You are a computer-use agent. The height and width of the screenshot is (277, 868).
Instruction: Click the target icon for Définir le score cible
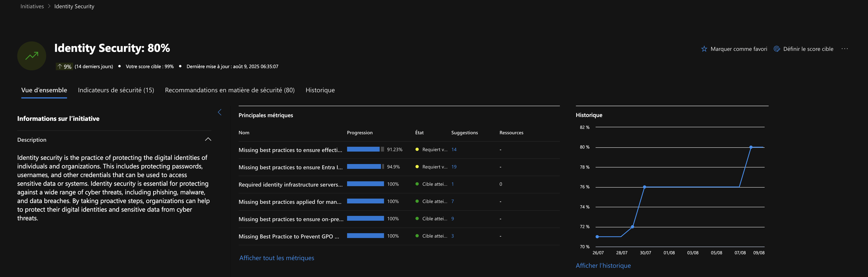(x=777, y=49)
